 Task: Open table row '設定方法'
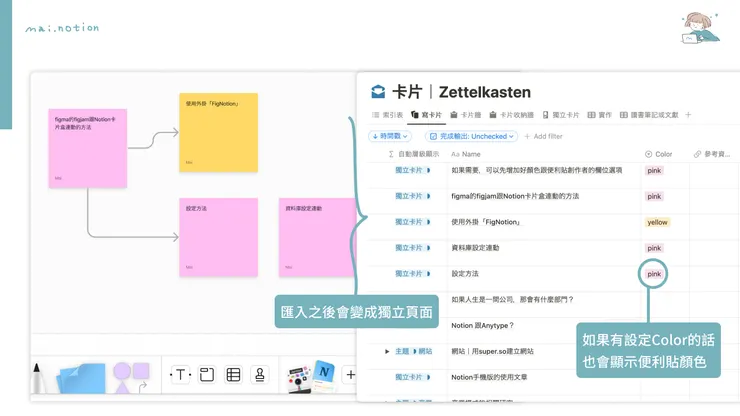coord(465,273)
